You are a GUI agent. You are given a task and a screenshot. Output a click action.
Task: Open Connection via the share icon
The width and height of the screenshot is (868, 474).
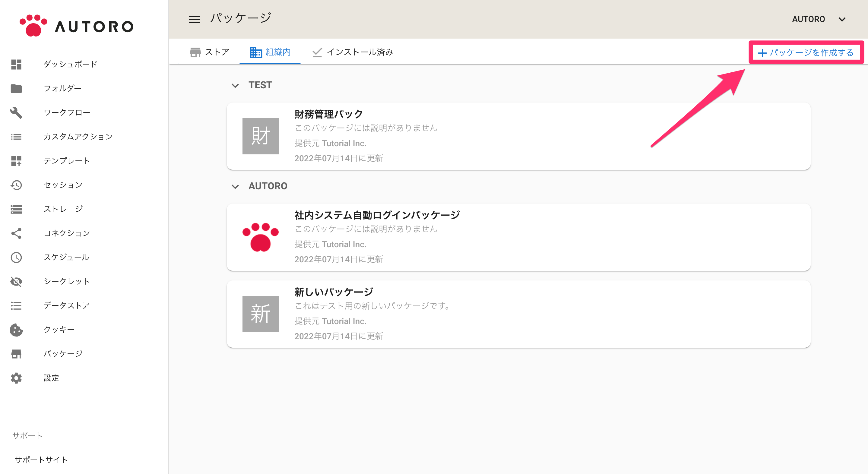(x=16, y=233)
